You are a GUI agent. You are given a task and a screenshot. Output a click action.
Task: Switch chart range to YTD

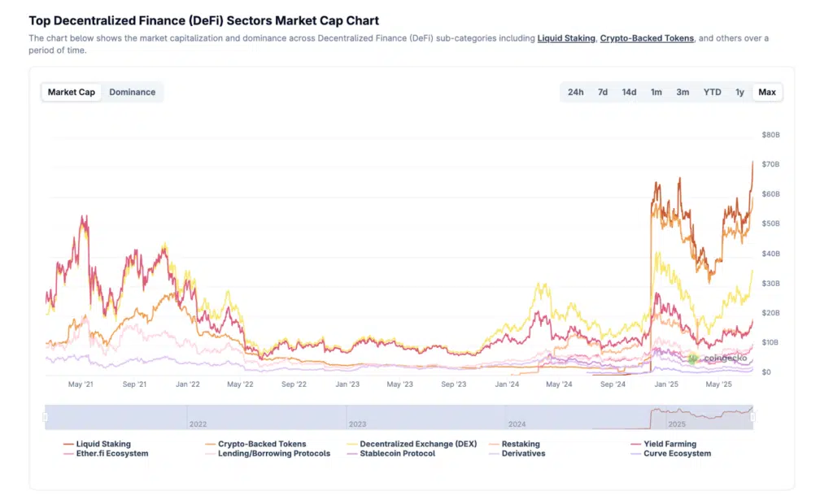712,92
